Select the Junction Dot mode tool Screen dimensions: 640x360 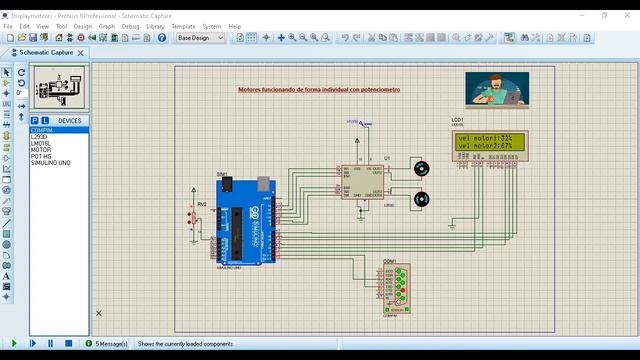click(6, 93)
